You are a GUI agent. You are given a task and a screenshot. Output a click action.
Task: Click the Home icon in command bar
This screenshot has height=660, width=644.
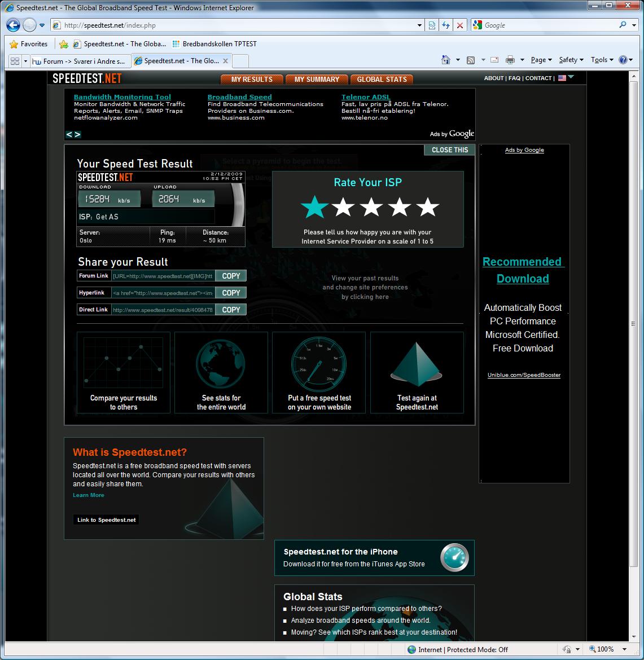446,60
